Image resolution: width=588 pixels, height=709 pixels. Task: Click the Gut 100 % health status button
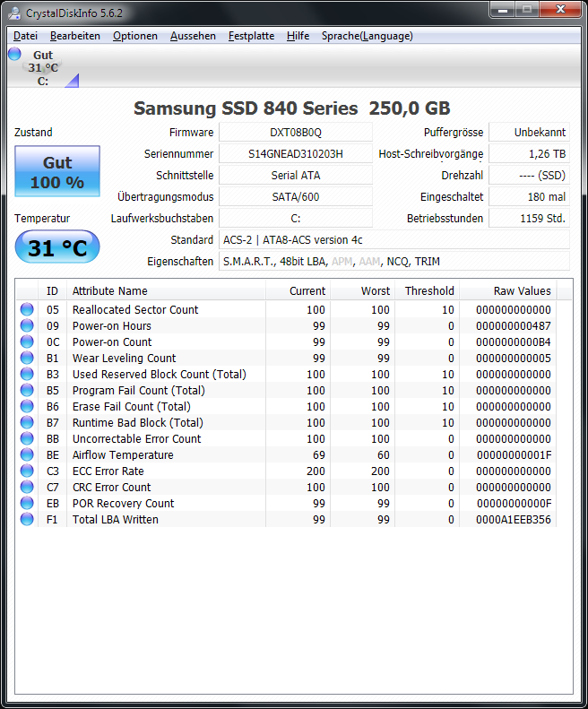(x=57, y=171)
